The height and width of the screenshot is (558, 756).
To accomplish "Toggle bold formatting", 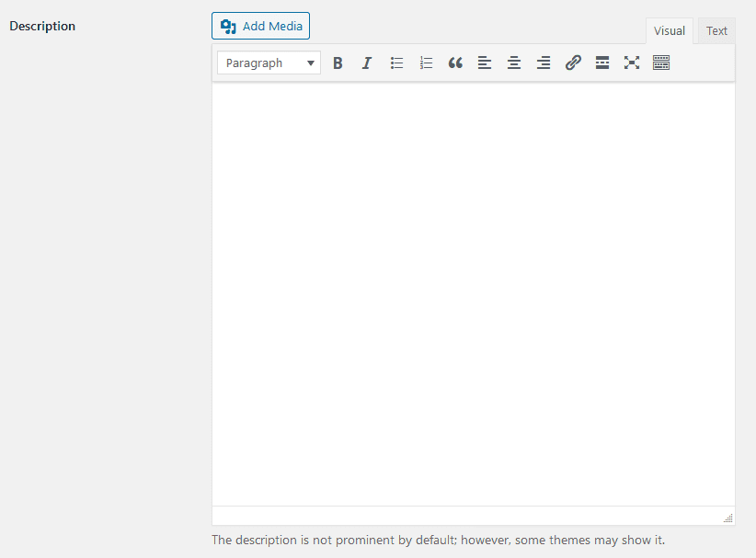I will tap(338, 63).
